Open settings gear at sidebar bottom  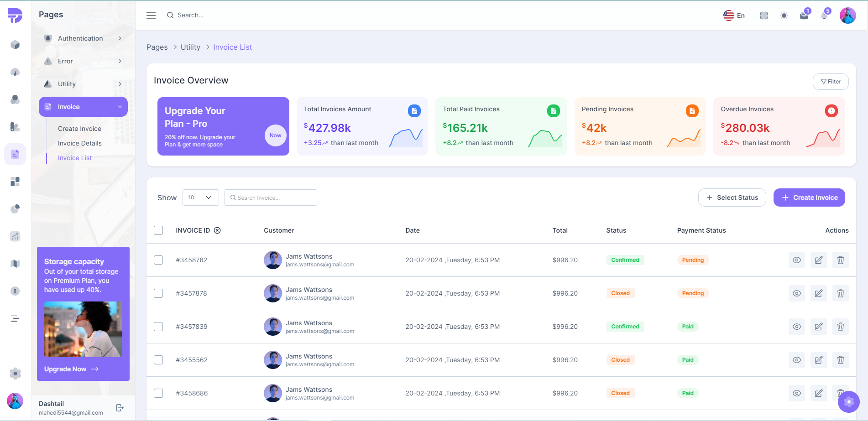(x=15, y=374)
